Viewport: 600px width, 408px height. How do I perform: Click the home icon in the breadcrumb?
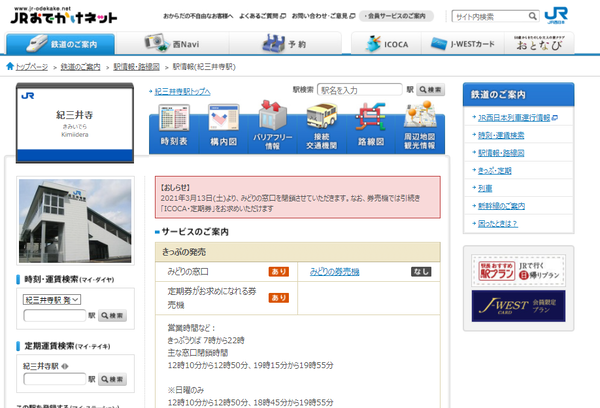click(x=10, y=66)
